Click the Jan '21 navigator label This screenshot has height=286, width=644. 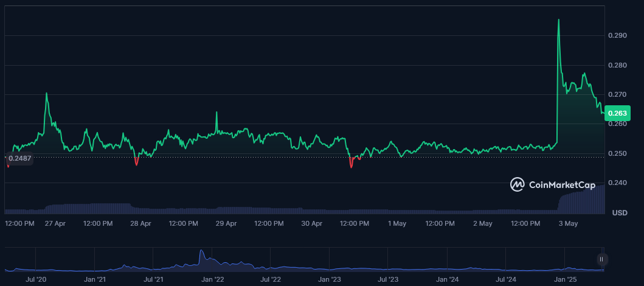[x=95, y=279]
